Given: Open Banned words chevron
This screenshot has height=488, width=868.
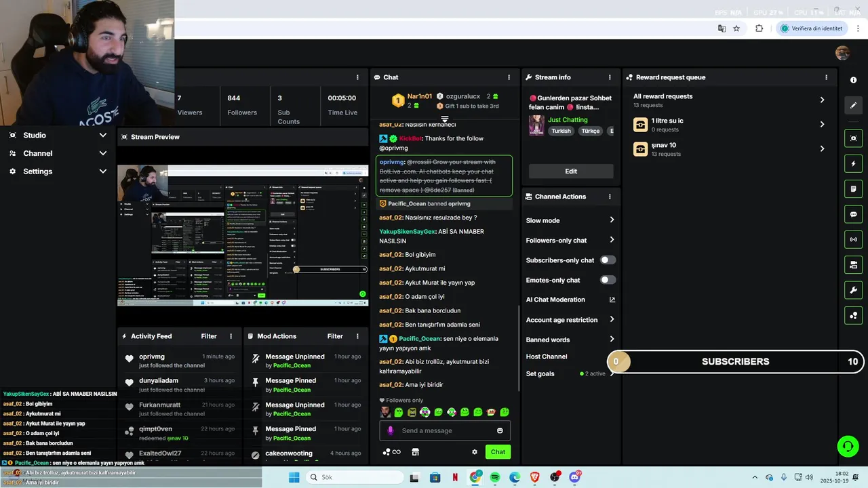Looking at the screenshot, I should point(612,340).
